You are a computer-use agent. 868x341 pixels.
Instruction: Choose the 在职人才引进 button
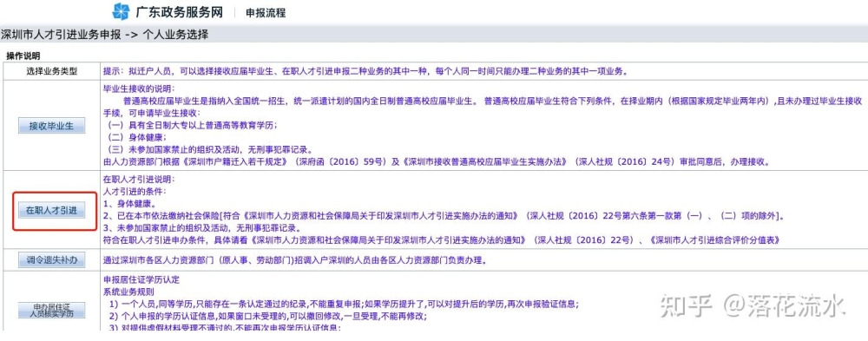tap(51, 210)
